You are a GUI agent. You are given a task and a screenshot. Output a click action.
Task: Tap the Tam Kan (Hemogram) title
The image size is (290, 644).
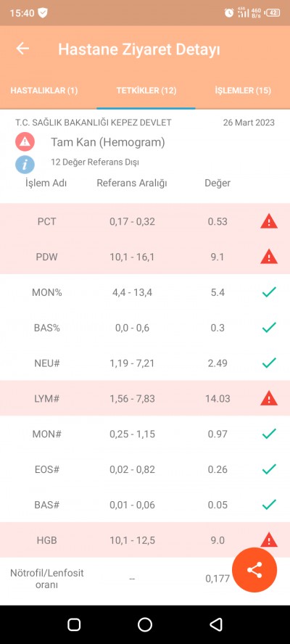click(108, 143)
